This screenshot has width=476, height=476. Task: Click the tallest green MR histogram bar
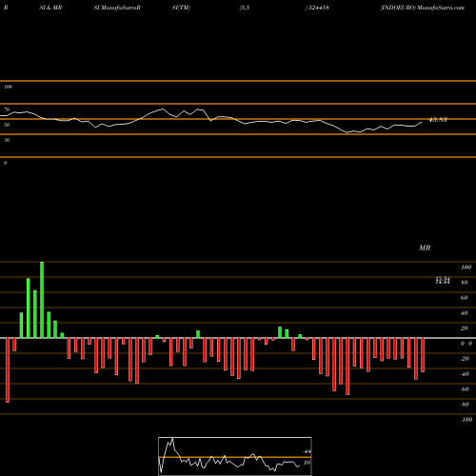42,300
